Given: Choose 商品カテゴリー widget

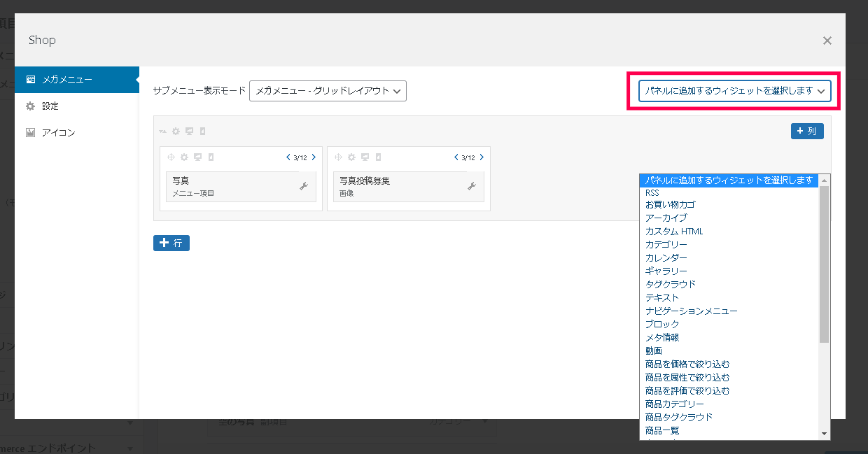Looking at the screenshot, I should (729, 404).
